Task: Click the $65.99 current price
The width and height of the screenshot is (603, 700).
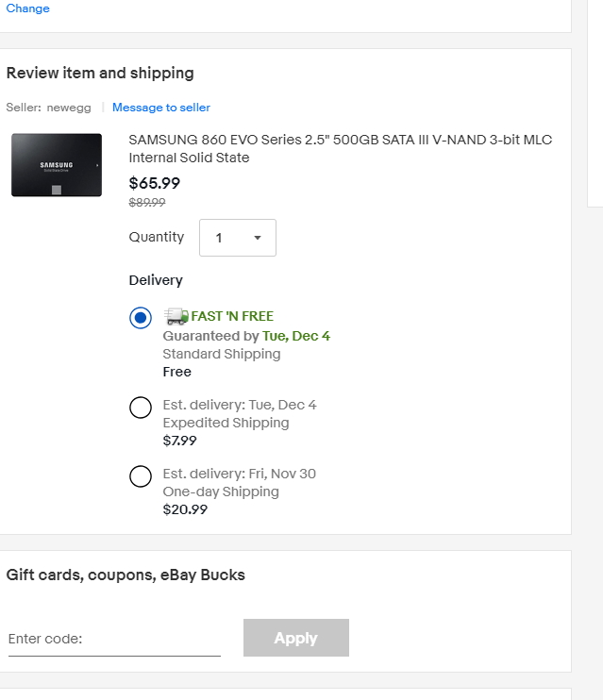Action: (154, 184)
